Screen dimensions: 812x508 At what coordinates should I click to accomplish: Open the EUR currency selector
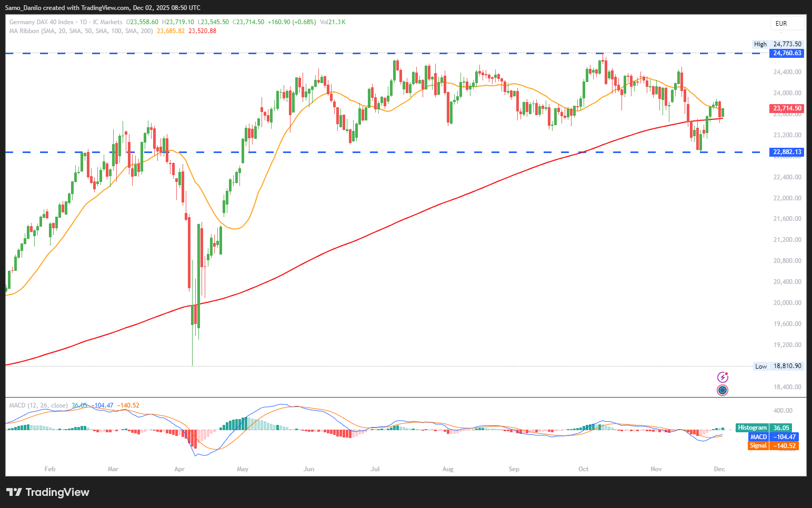point(787,23)
